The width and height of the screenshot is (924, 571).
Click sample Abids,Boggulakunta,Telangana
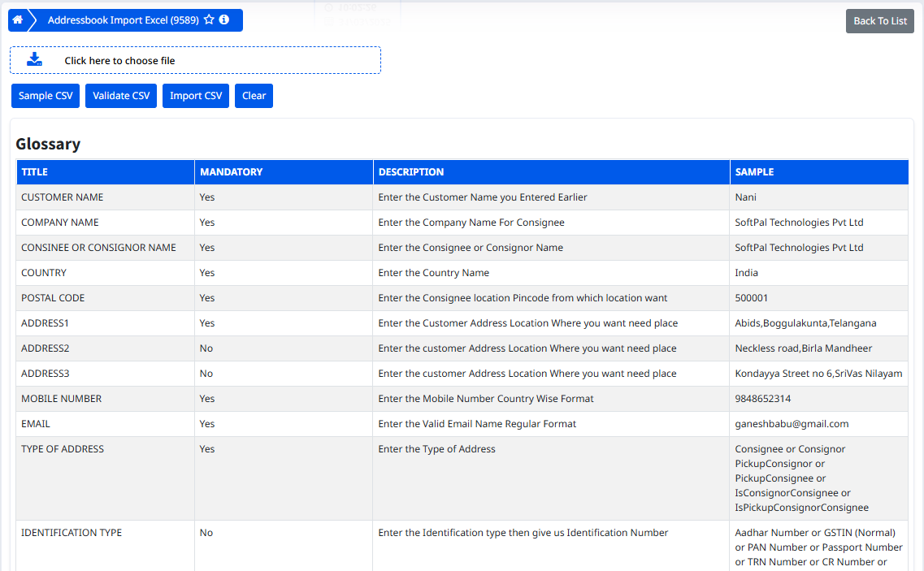pyautogui.click(x=805, y=323)
